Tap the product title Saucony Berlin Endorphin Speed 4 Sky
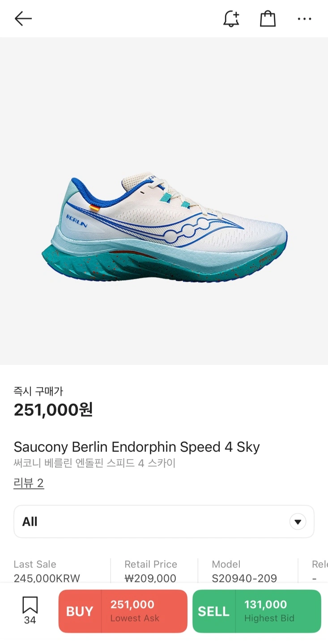 137,447
